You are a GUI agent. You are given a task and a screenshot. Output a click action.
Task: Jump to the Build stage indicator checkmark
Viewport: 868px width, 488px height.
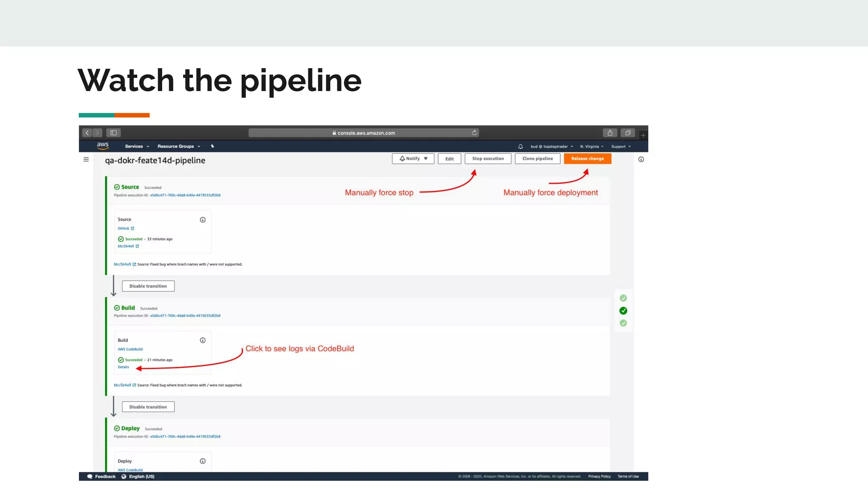(x=623, y=311)
